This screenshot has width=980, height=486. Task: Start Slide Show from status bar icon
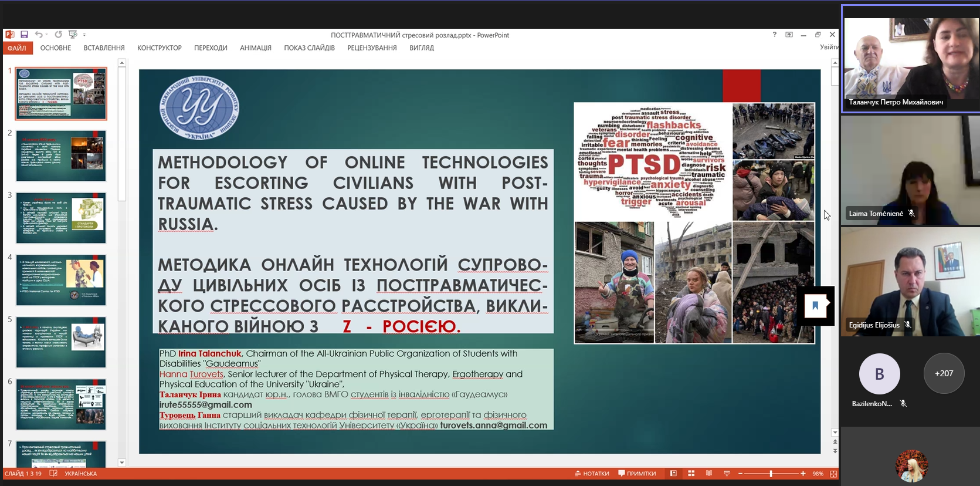click(727, 474)
